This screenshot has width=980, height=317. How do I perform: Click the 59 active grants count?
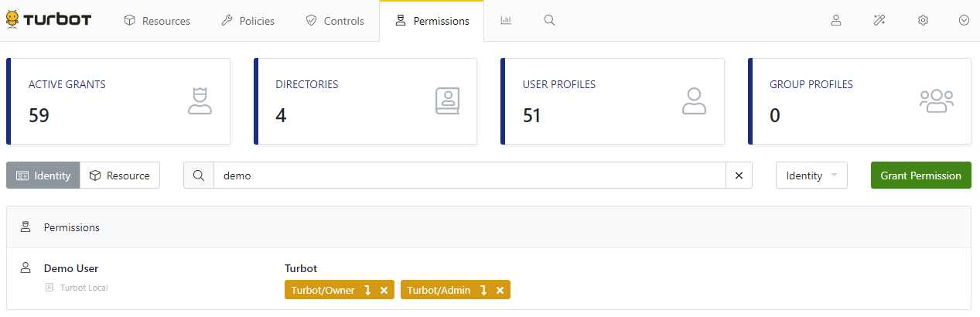coord(39,115)
